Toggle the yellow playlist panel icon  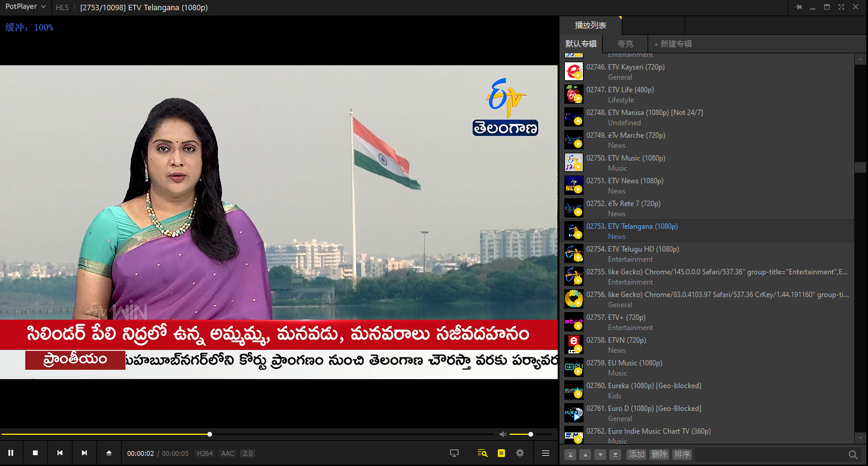501,453
